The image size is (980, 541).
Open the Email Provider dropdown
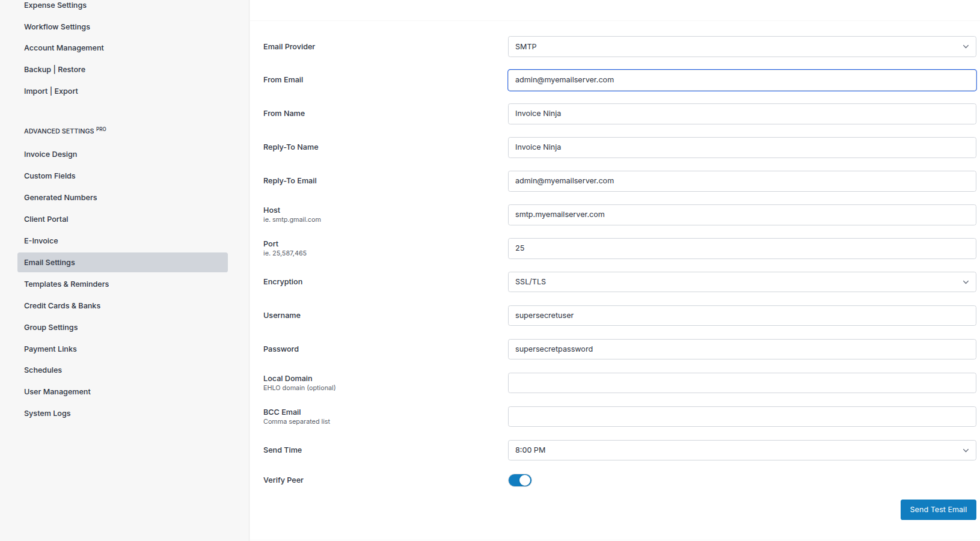tap(741, 46)
